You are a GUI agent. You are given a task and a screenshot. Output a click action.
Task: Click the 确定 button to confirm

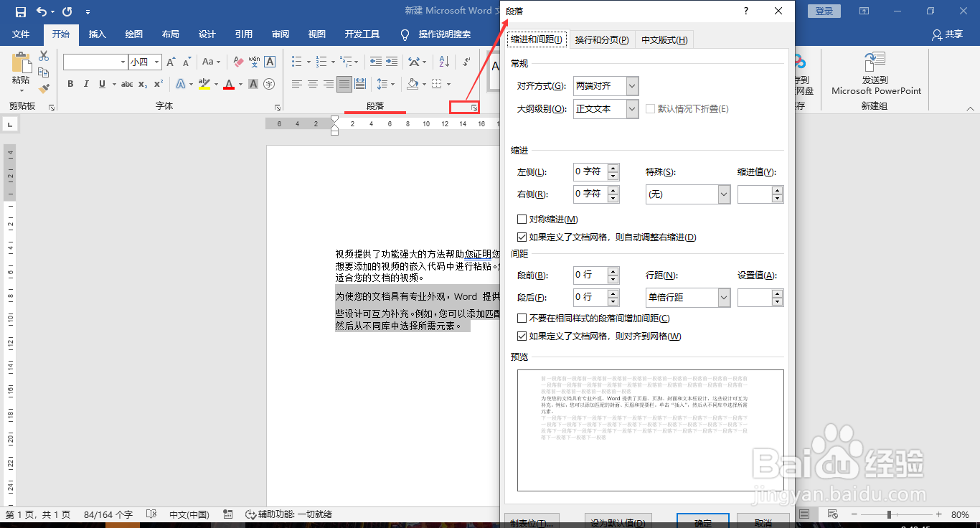[x=702, y=522]
